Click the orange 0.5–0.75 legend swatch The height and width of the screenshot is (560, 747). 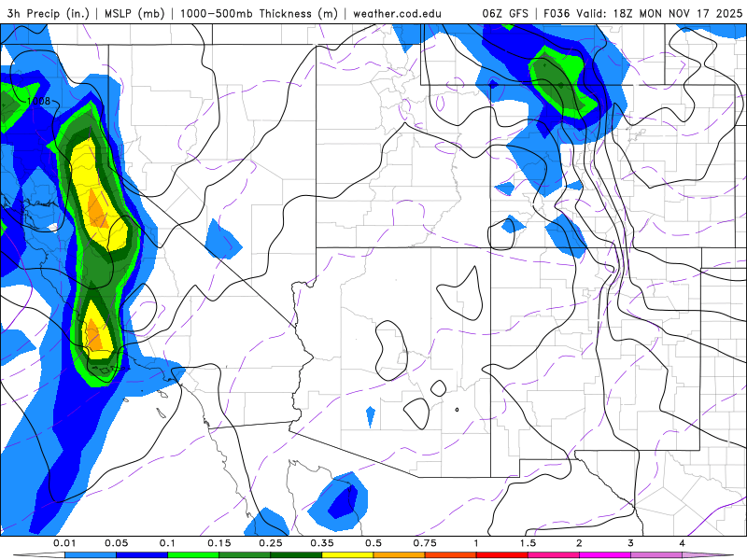tap(400, 555)
